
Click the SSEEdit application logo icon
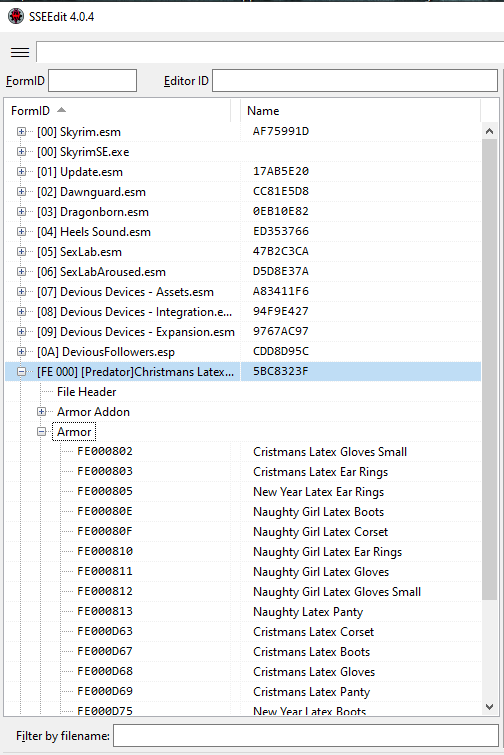[16, 16]
